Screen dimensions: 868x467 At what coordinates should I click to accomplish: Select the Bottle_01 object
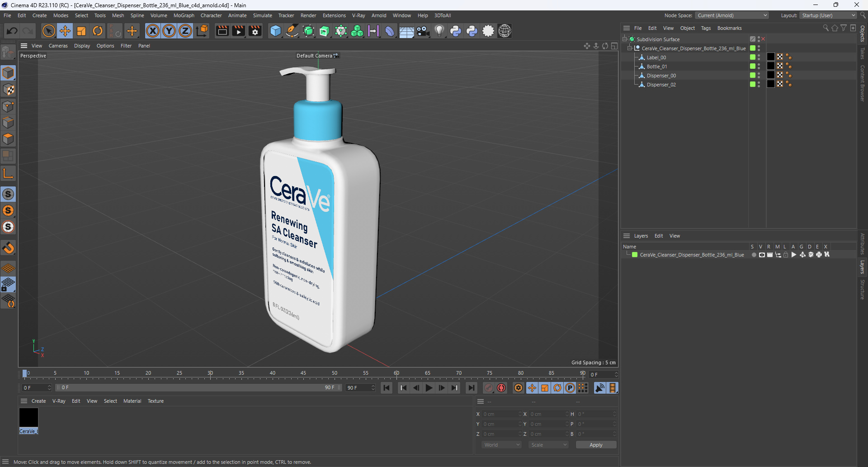[656, 67]
